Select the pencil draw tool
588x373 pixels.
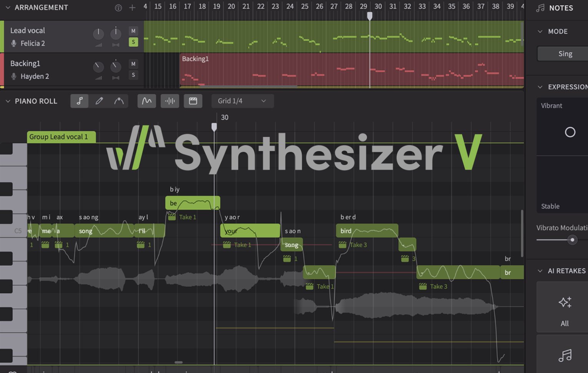[x=99, y=101]
